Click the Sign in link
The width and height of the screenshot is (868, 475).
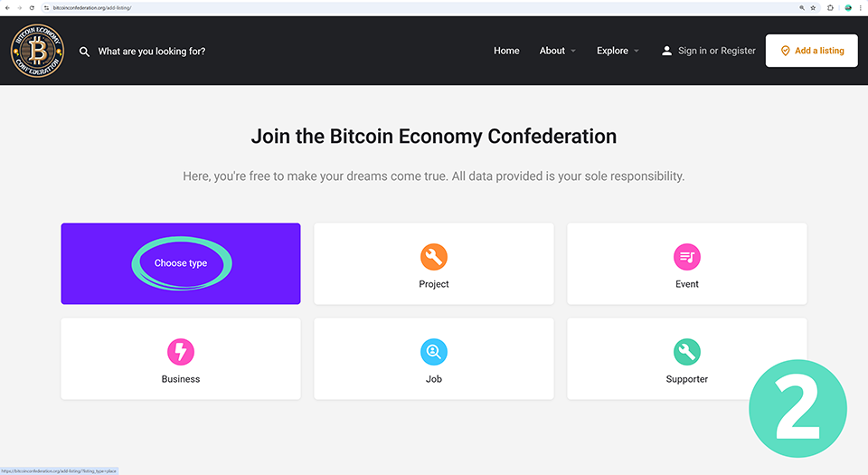click(x=693, y=51)
